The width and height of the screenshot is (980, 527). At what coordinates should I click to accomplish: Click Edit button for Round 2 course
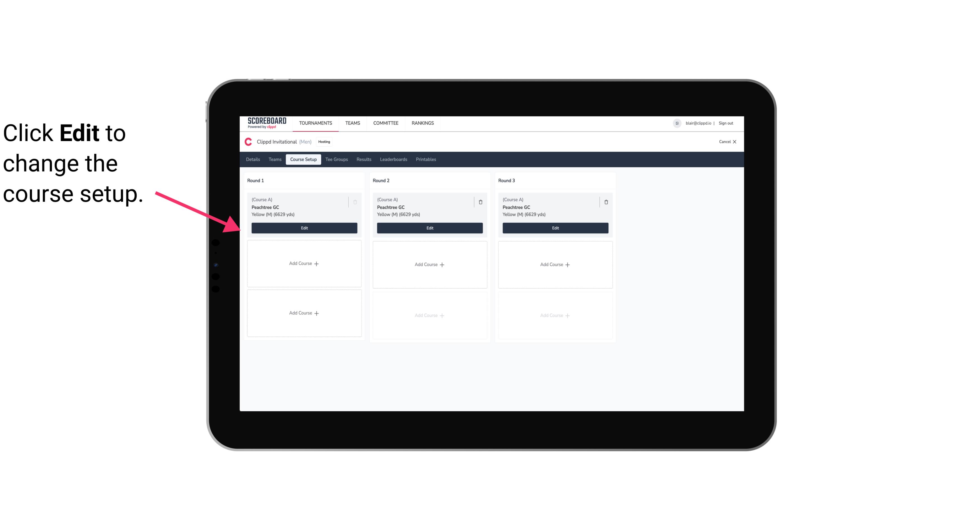(429, 228)
